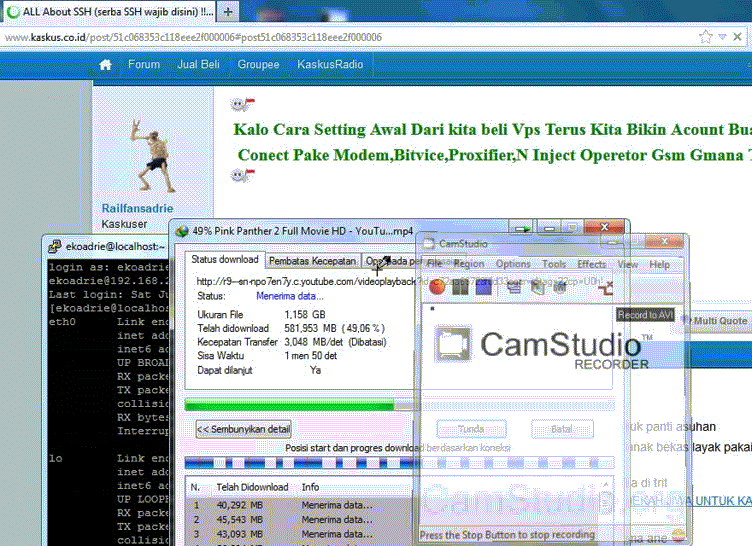Open the View menu in CamStudio
The width and height of the screenshot is (752, 546).
627,264
